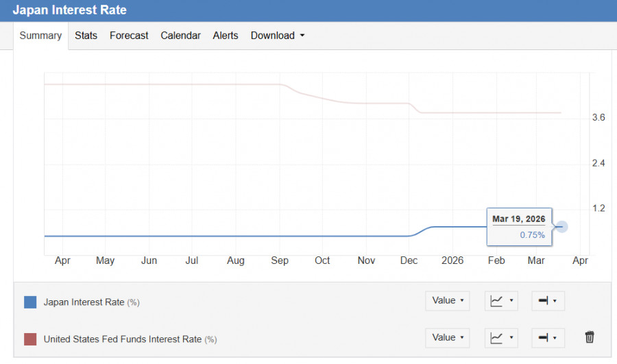
Task: Click the Mar 19, 2026 tooltip box
Action: click(519, 226)
